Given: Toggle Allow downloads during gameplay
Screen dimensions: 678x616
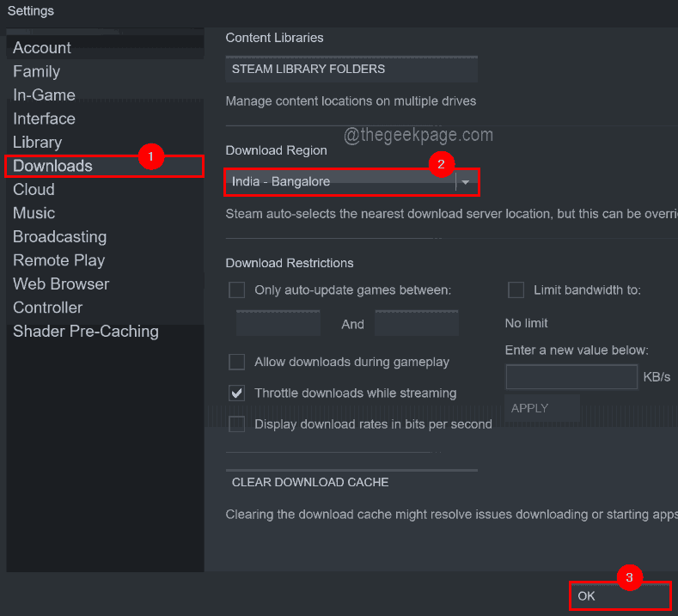Looking at the screenshot, I should 237,362.
